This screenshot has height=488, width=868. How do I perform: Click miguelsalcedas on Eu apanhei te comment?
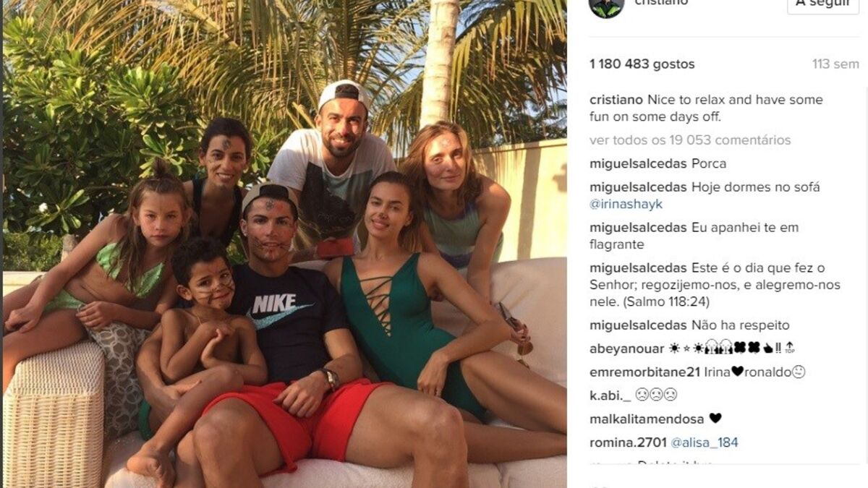[x=638, y=228]
